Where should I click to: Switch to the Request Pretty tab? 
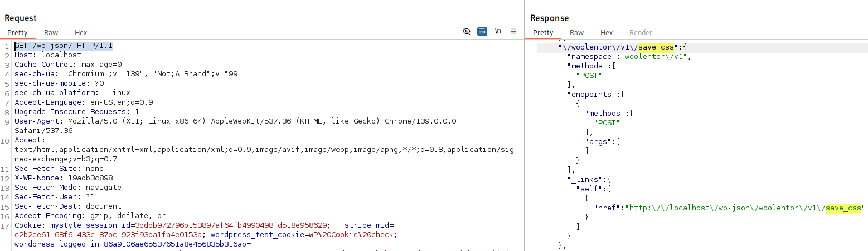(17, 33)
